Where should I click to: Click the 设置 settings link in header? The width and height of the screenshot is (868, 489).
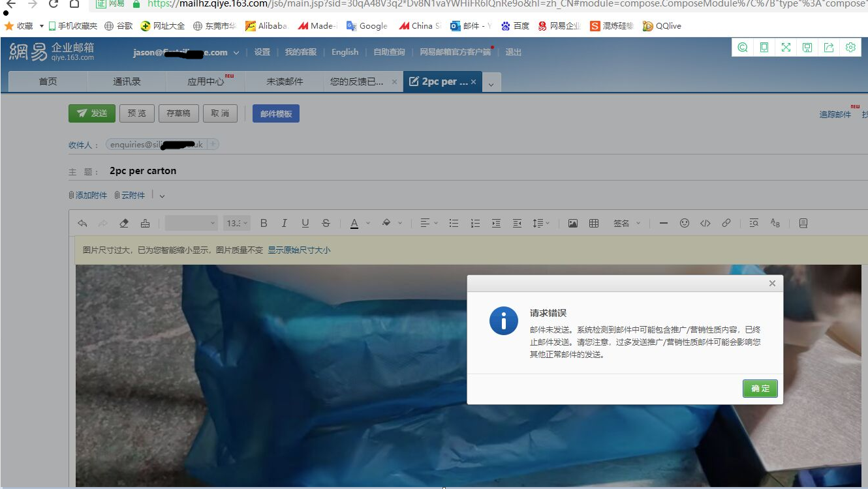[262, 52]
